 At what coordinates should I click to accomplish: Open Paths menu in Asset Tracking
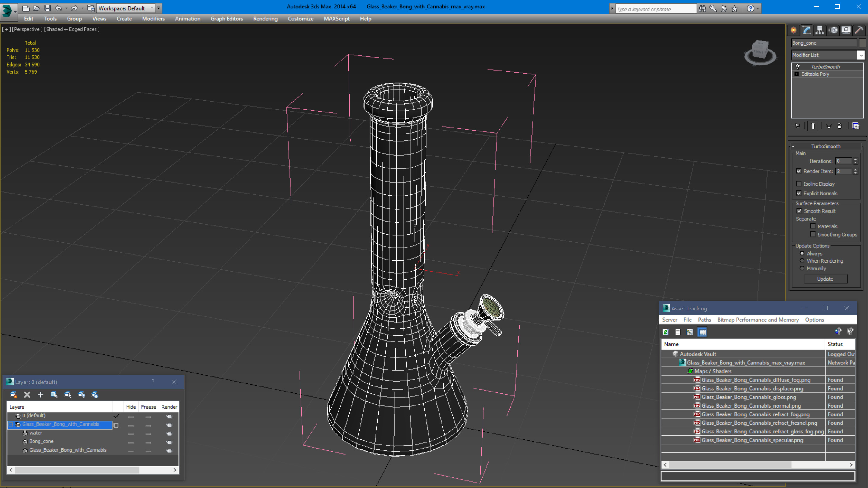(x=704, y=320)
